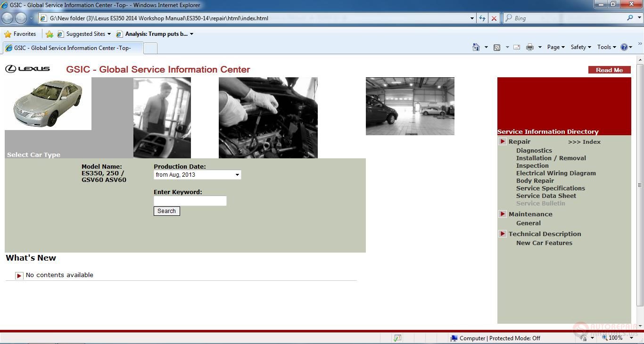Image resolution: width=644 pixels, height=344 pixels.
Task: Open the Tools menu
Action: click(x=606, y=47)
